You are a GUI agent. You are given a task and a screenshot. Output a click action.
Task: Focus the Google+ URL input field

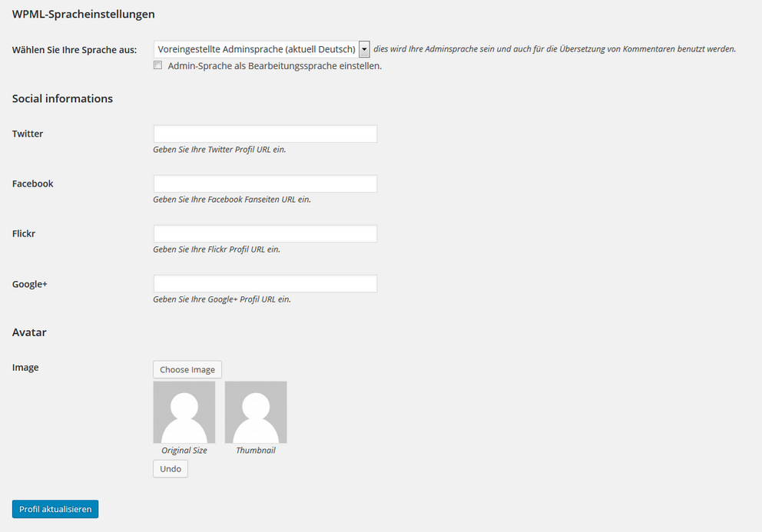[265, 284]
